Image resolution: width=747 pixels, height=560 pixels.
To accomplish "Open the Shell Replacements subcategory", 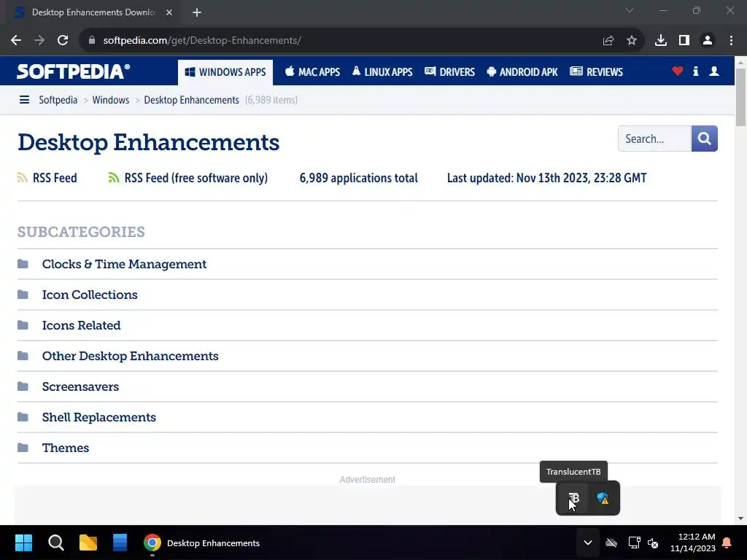I will point(99,417).
